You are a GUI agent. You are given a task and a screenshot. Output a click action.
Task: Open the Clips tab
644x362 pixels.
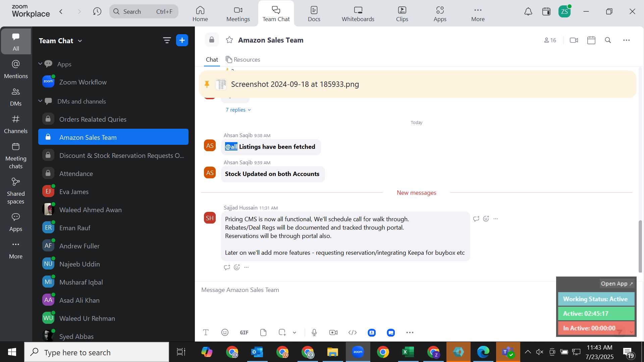click(x=402, y=14)
